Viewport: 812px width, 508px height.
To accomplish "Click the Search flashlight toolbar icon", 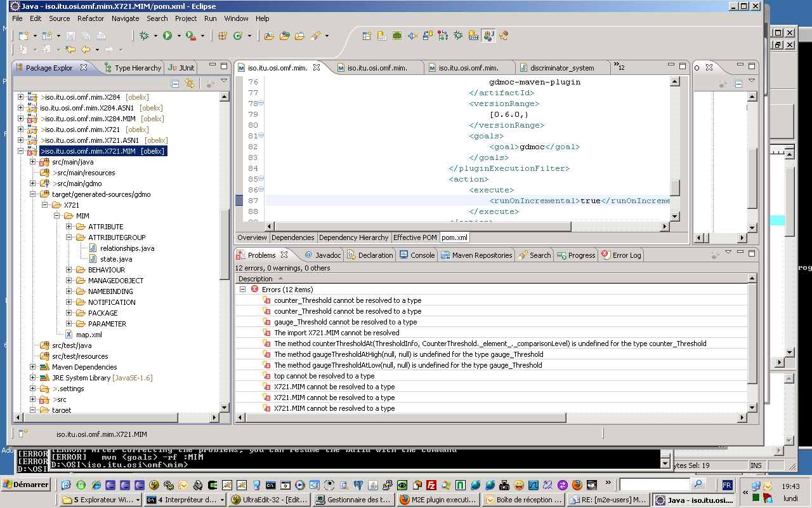I will [x=315, y=36].
